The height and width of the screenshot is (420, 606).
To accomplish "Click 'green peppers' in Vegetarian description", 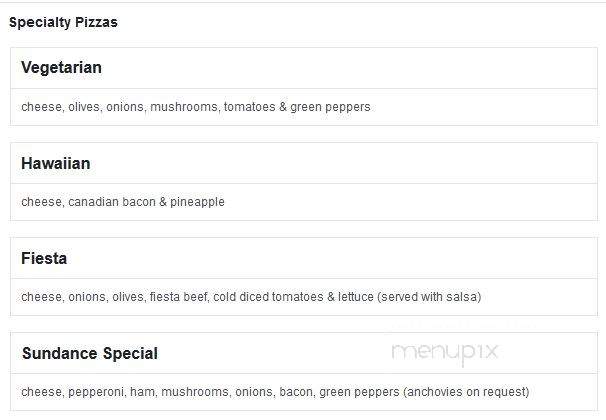I will tap(330, 107).
